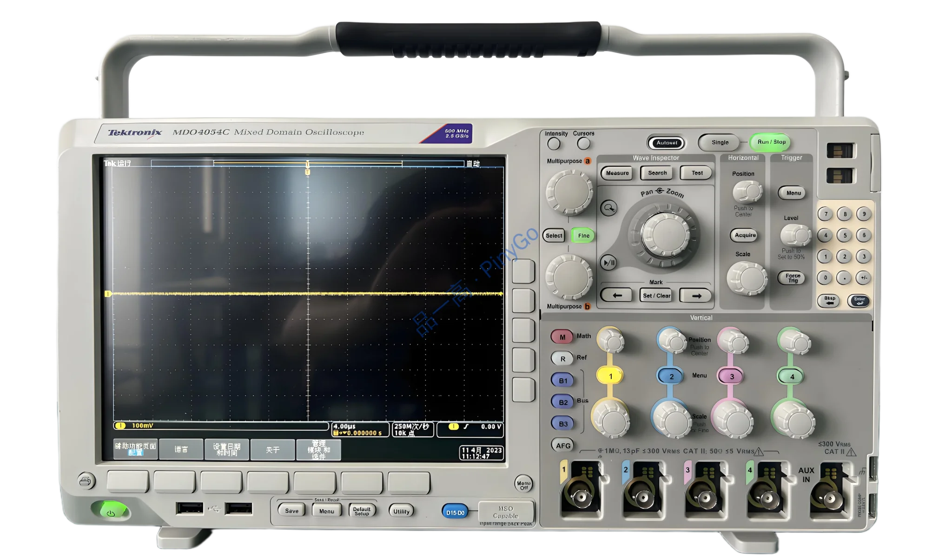Hit the Autoset button
Viewport: 952px width, 560px height.
coord(666,143)
